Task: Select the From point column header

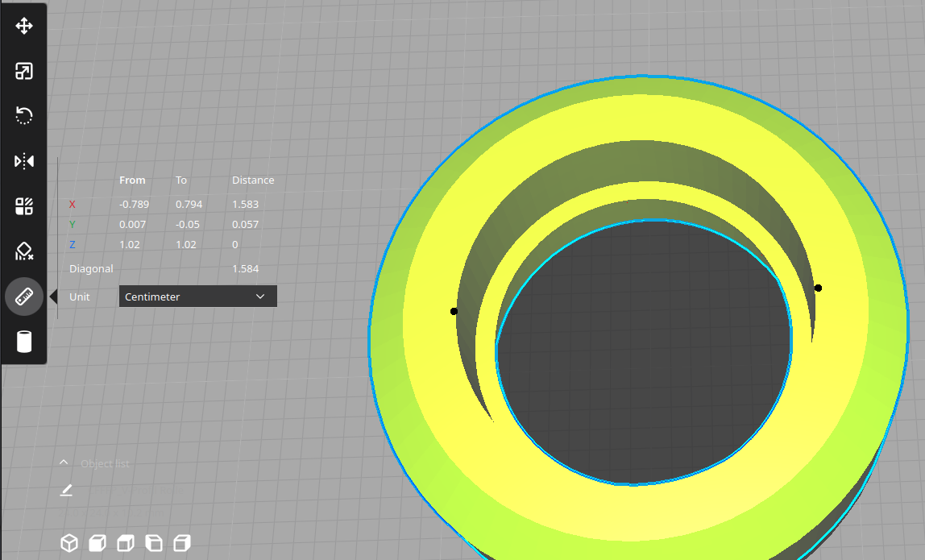Action: coord(132,180)
